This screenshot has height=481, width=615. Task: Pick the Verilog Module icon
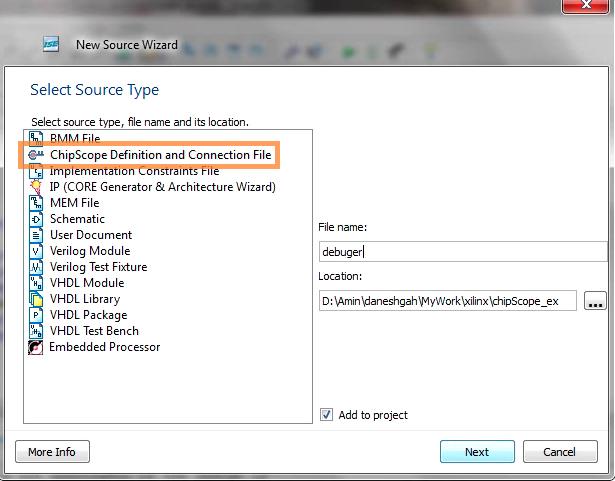click(36, 251)
